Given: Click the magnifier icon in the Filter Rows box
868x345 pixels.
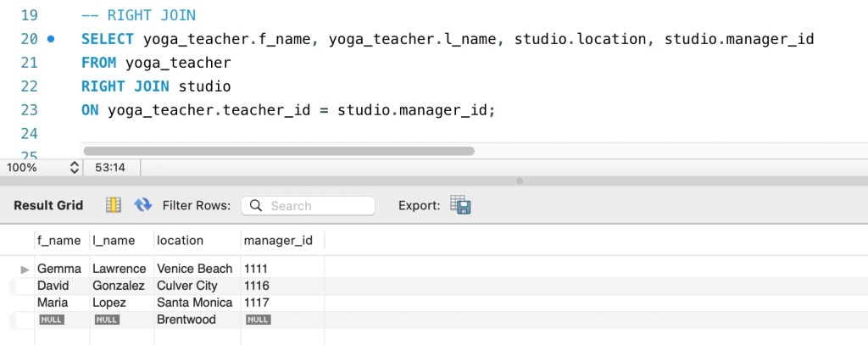Looking at the screenshot, I should (x=256, y=206).
